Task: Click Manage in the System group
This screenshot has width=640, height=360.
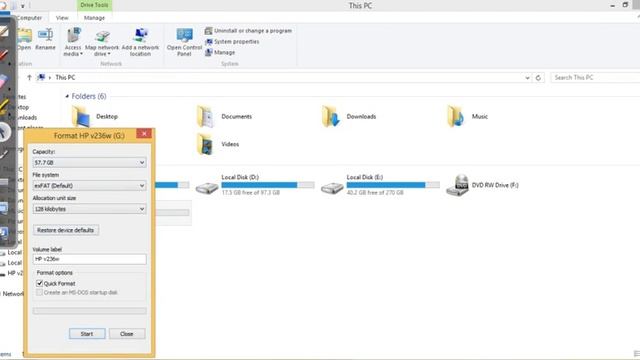Action: click(220, 52)
